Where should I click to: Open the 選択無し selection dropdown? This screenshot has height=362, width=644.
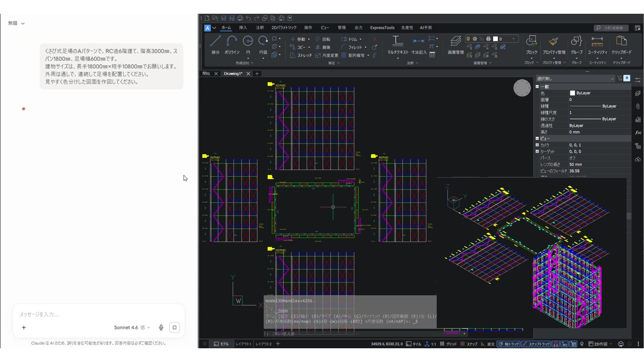(x=575, y=78)
